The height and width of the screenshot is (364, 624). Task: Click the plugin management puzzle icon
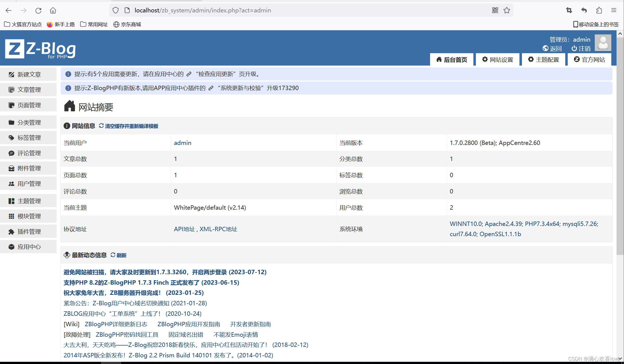pos(11,232)
